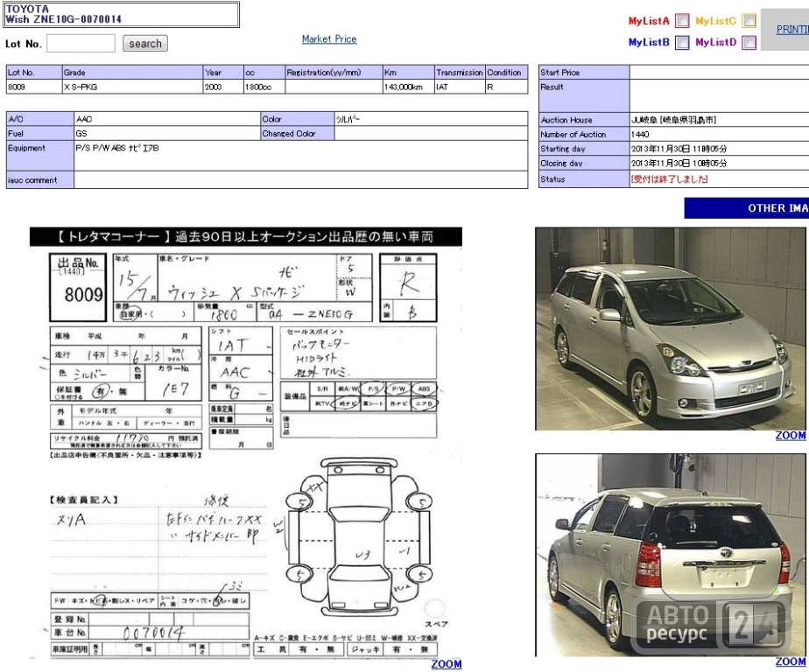Open the Market Price link

329,38
